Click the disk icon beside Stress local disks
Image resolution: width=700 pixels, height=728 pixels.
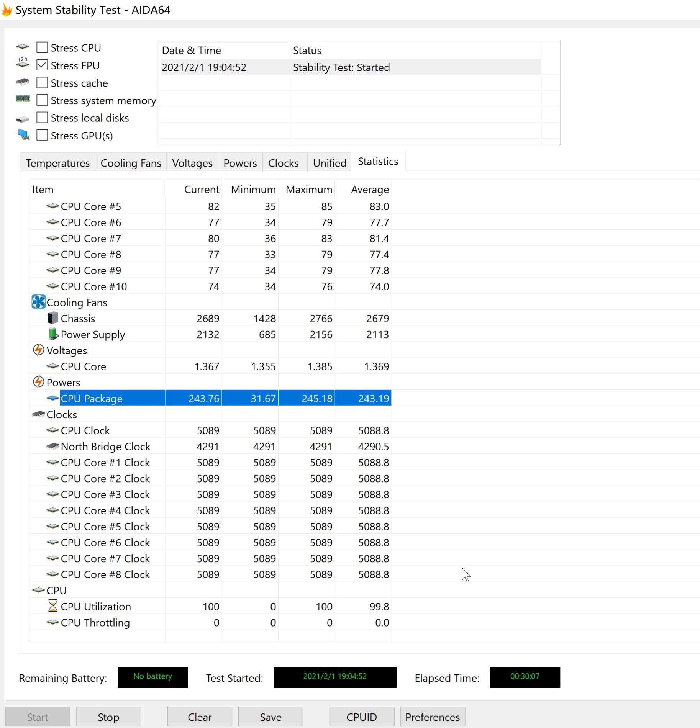(23, 117)
